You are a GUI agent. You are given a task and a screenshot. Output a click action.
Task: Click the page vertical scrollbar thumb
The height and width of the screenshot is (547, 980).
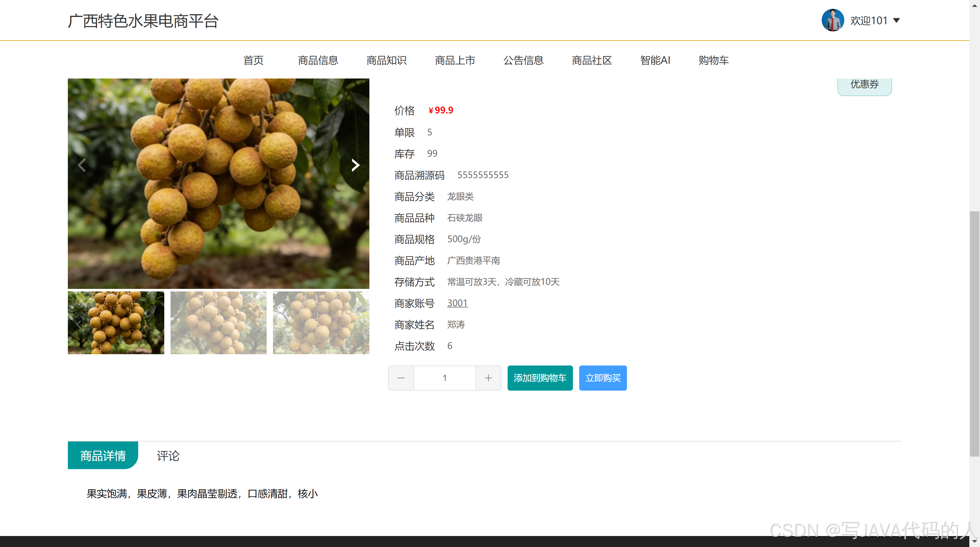[x=974, y=333]
